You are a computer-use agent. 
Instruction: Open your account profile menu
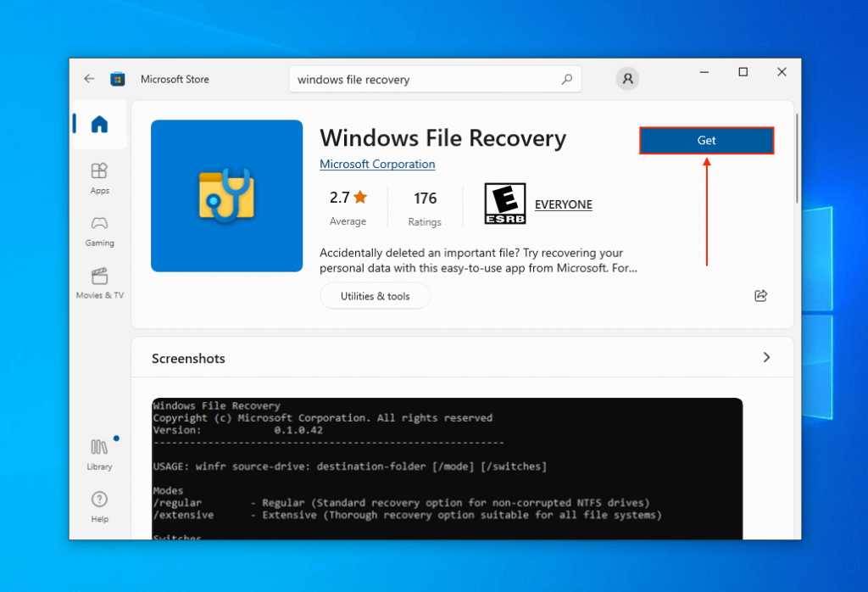(x=627, y=78)
